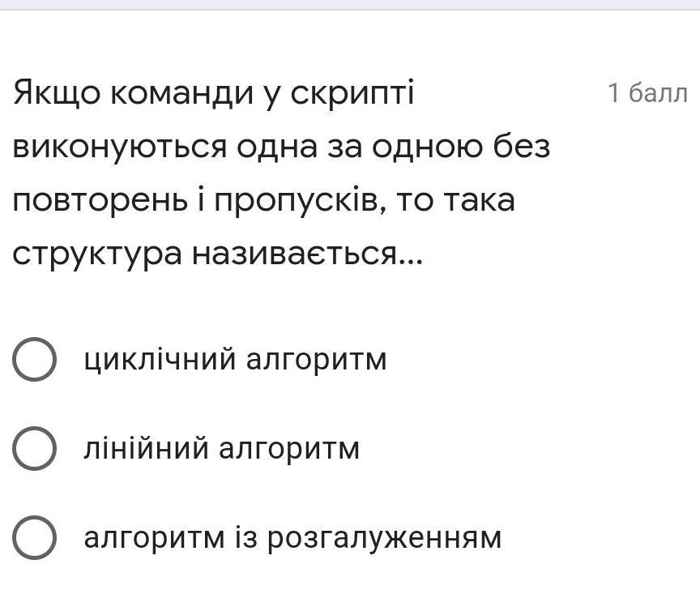Click the word "розгалуженням" in last option
Screen dimensions: 700x611
coord(386,537)
